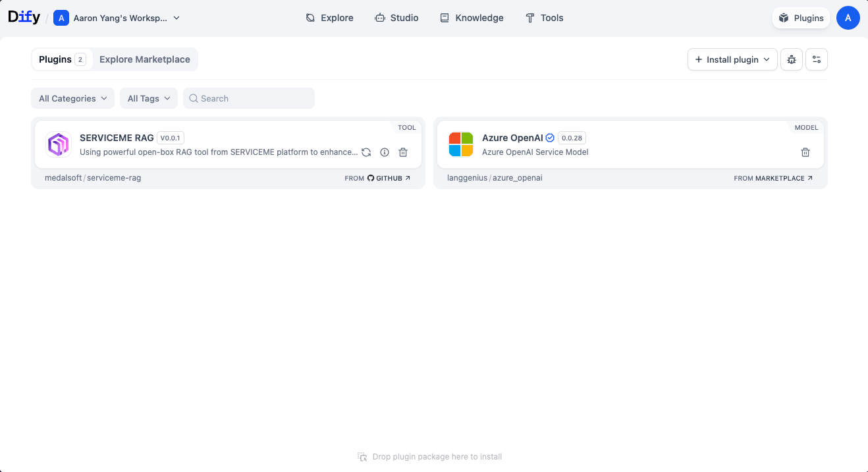Image resolution: width=868 pixels, height=472 pixels.
Task: Switch to Explore Marketplace tab
Action: 144,59
